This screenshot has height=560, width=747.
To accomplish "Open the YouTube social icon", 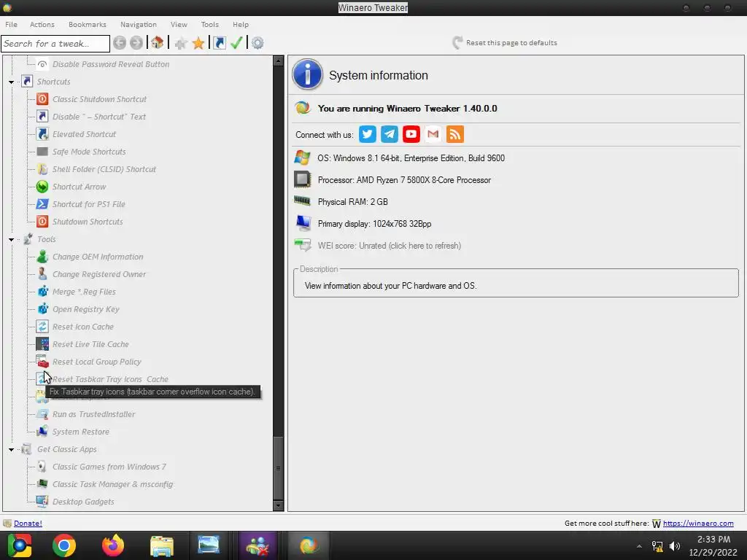I will [411, 134].
